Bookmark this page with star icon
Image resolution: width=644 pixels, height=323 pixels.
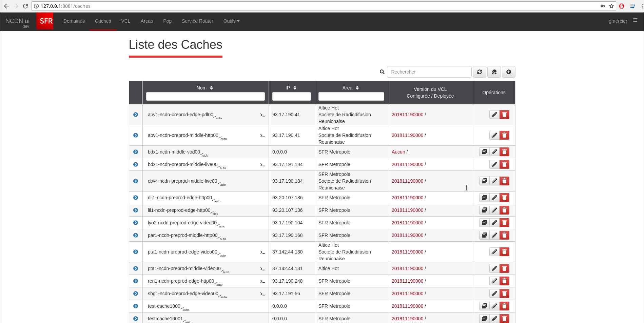click(611, 6)
